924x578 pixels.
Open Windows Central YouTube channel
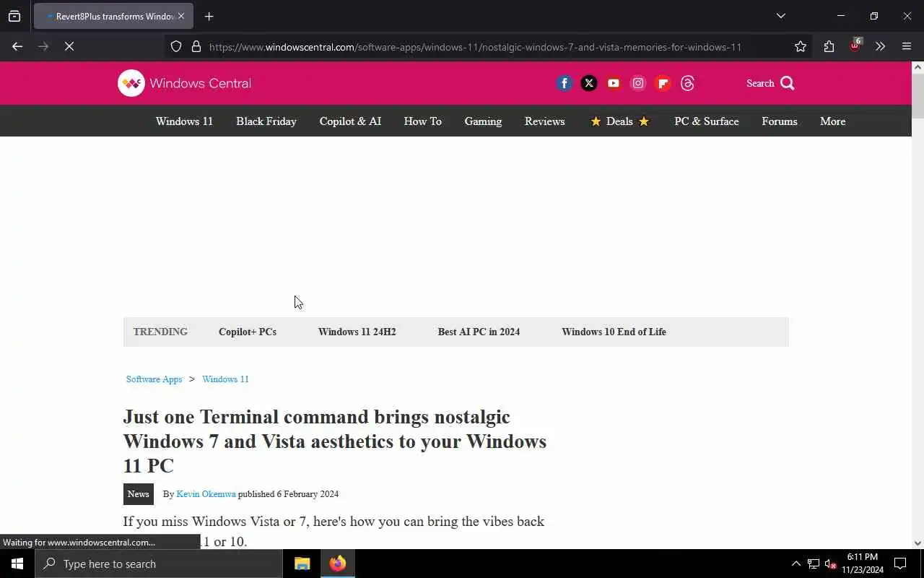[x=614, y=83]
